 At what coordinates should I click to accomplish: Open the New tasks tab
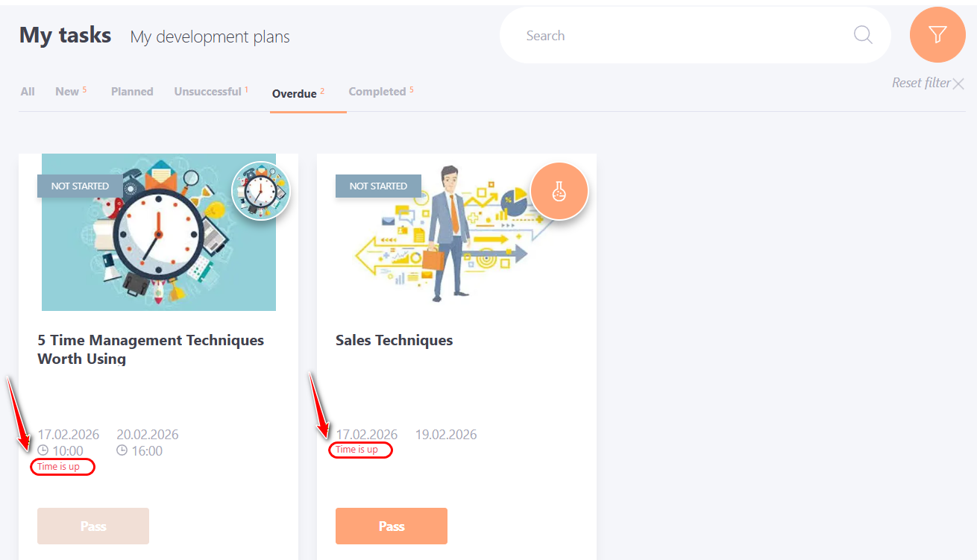[67, 92]
